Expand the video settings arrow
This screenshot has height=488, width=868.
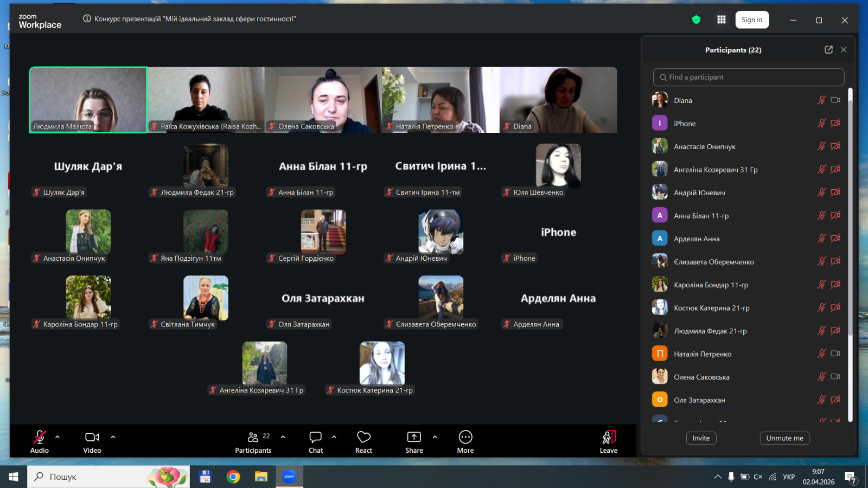pyautogui.click(x=113, y=437)
